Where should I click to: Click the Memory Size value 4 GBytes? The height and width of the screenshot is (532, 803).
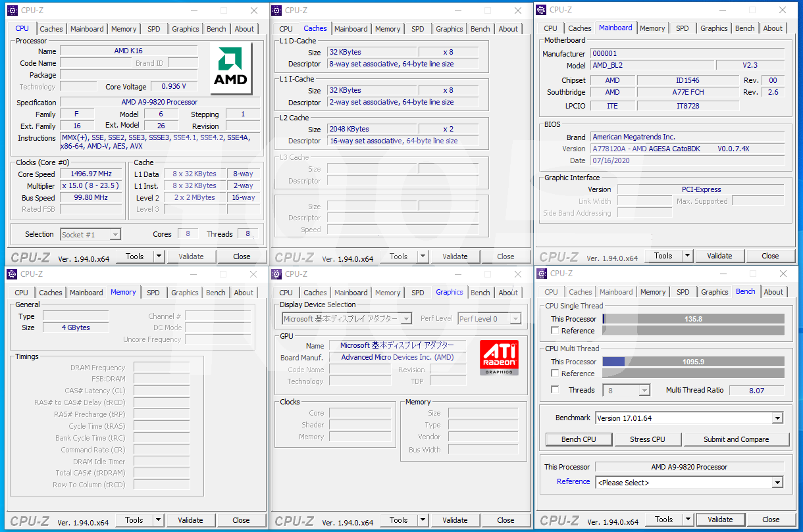point(76,327)
